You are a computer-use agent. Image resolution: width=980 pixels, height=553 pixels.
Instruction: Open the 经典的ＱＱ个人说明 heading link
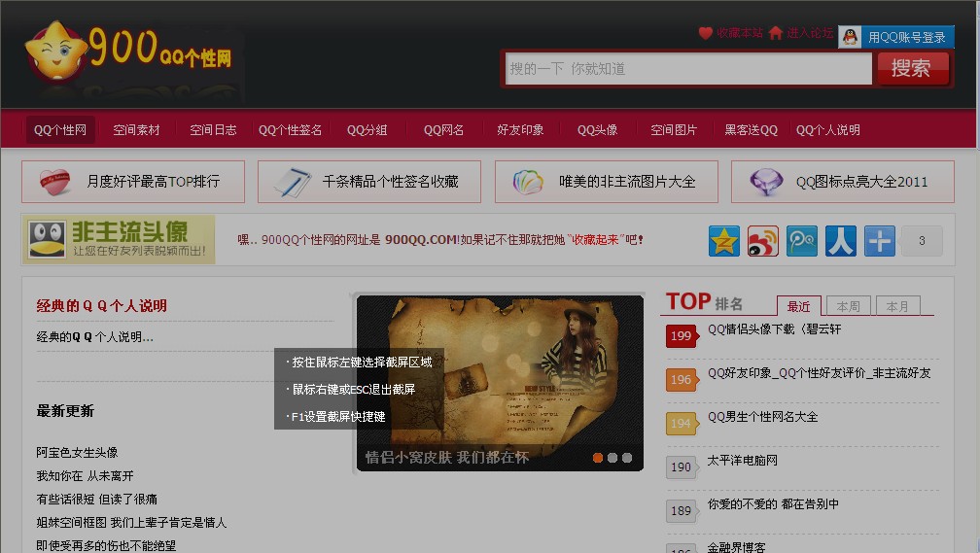[x=101, y=305]
